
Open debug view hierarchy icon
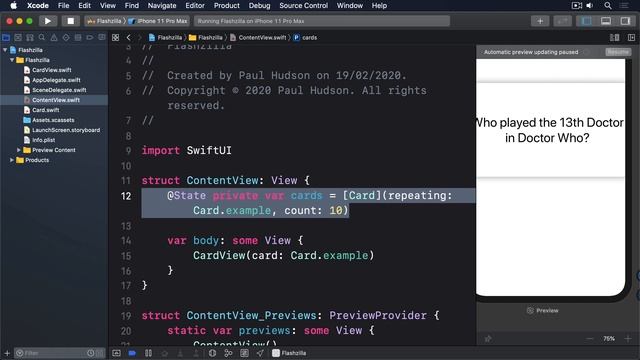[212, 353]
